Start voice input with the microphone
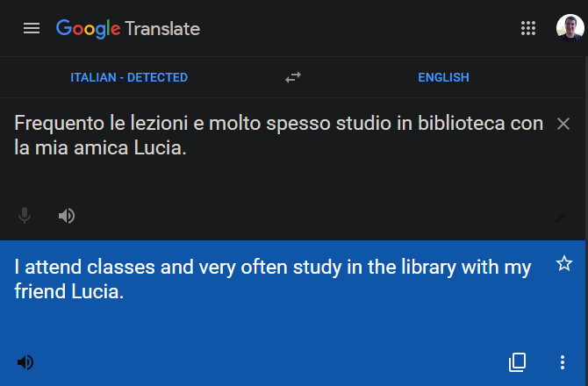Viewport: 588px width, 386px height. coord(25,216)
